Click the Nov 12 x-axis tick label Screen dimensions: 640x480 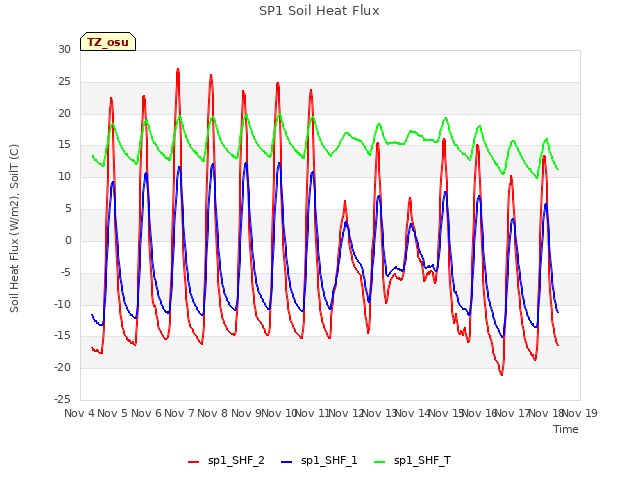(x=347, y=413)
